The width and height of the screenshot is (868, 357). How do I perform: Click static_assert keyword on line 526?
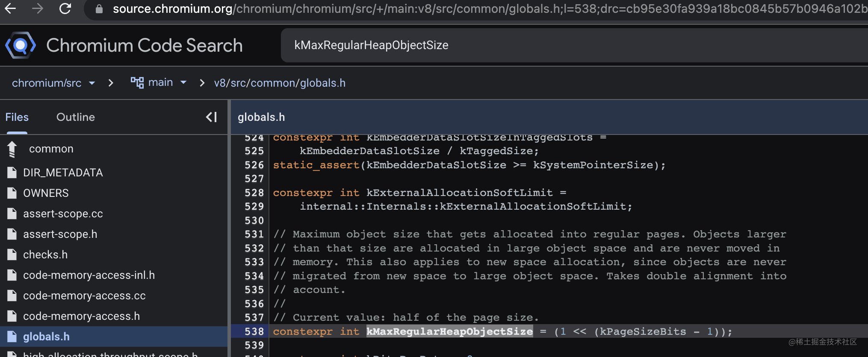[x=316, y=165]
